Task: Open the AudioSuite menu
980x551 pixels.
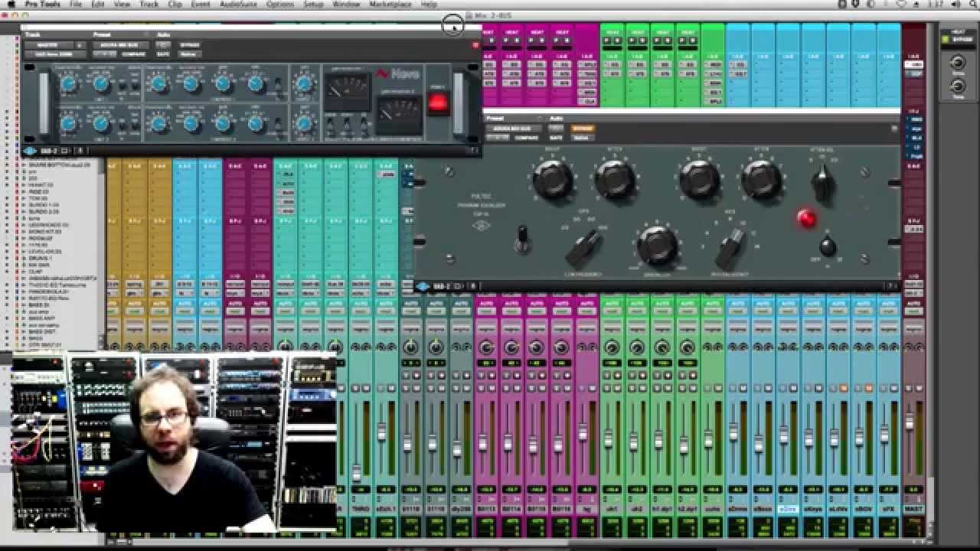Action: [237, 5]
